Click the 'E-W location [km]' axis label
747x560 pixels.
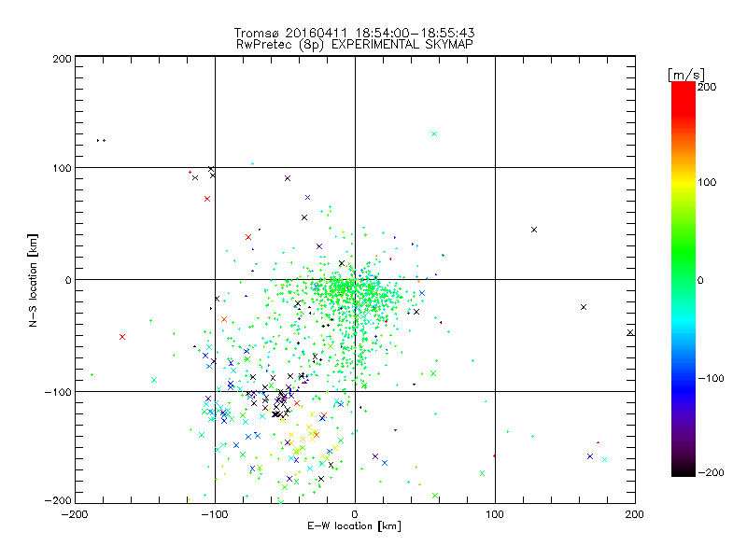(355, 525)
